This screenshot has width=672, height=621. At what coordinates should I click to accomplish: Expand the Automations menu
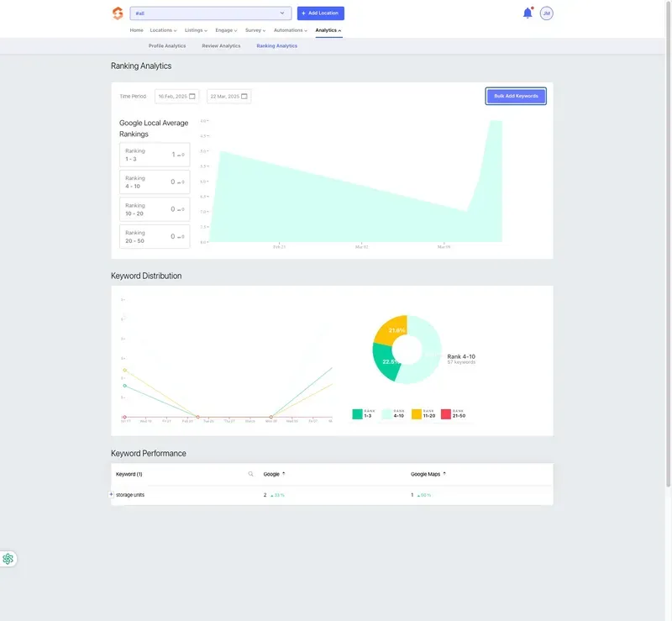click(291, 30)
